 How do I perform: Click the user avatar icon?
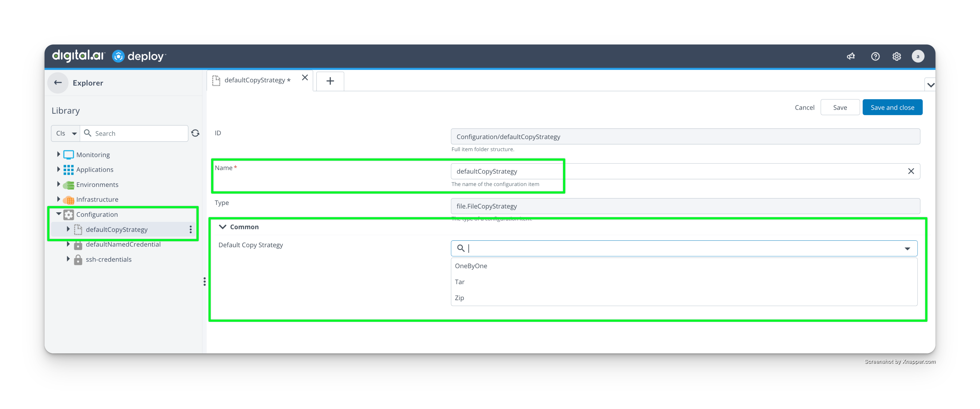click(x=918, y=56)
